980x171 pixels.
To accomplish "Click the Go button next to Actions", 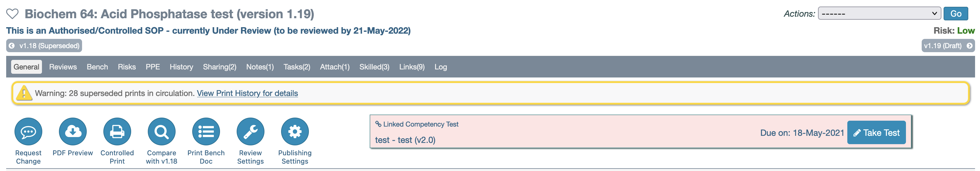I will pyautogui.click(x=956, y=14).
